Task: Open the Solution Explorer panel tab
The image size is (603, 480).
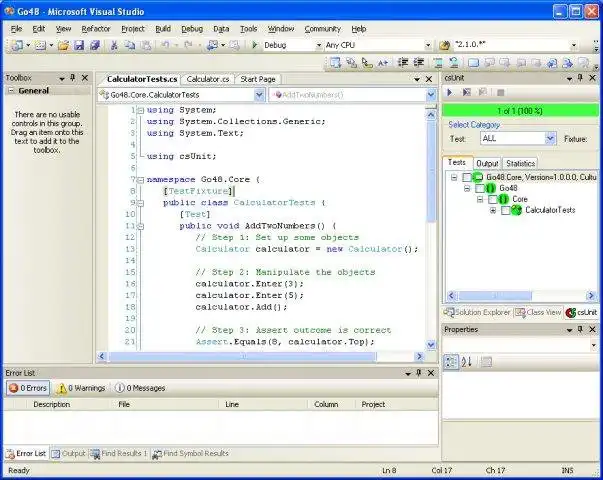Action: pyautogui.click(x=478, y=312)
